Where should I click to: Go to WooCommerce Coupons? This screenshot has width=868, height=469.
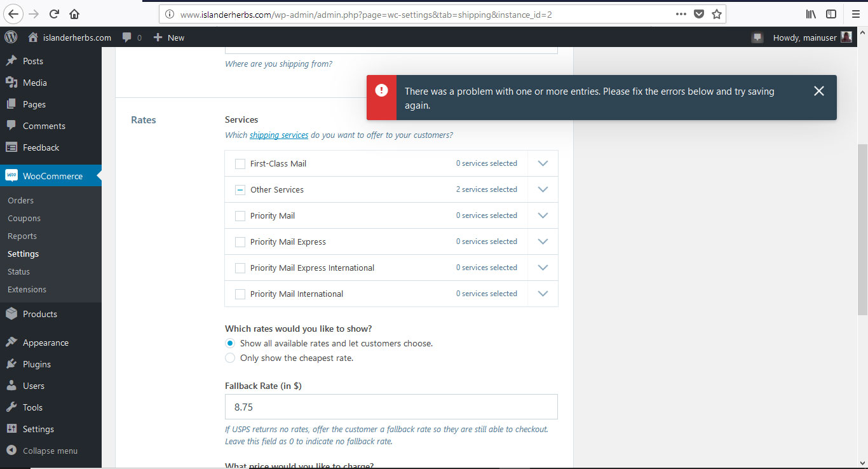coord(24,218)
